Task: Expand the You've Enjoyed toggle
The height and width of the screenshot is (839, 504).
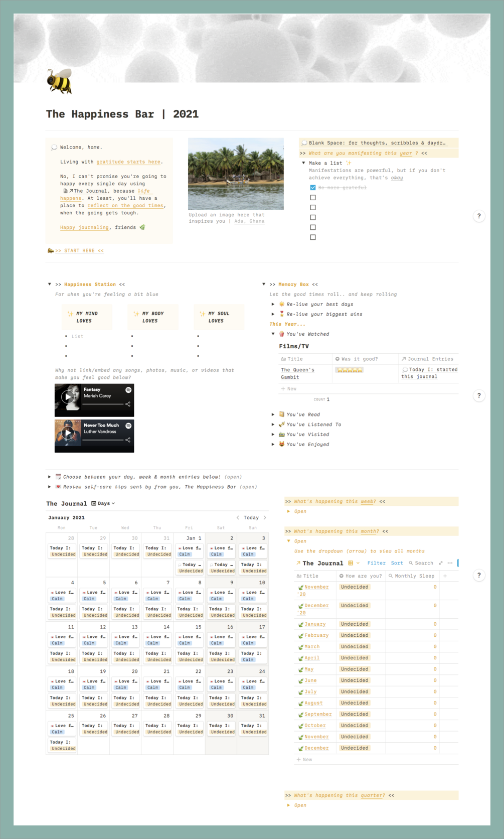Action: [273, 444]
